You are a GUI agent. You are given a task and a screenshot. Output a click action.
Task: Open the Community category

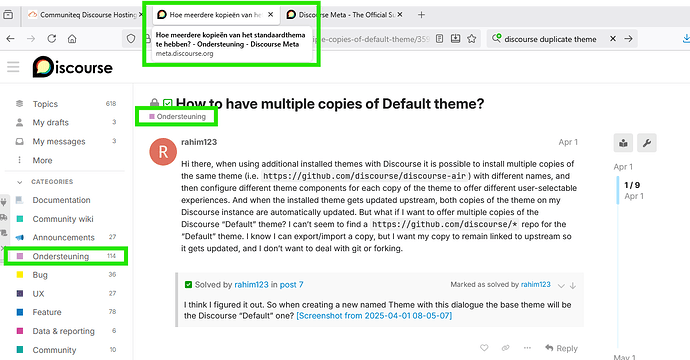(54, 350)
